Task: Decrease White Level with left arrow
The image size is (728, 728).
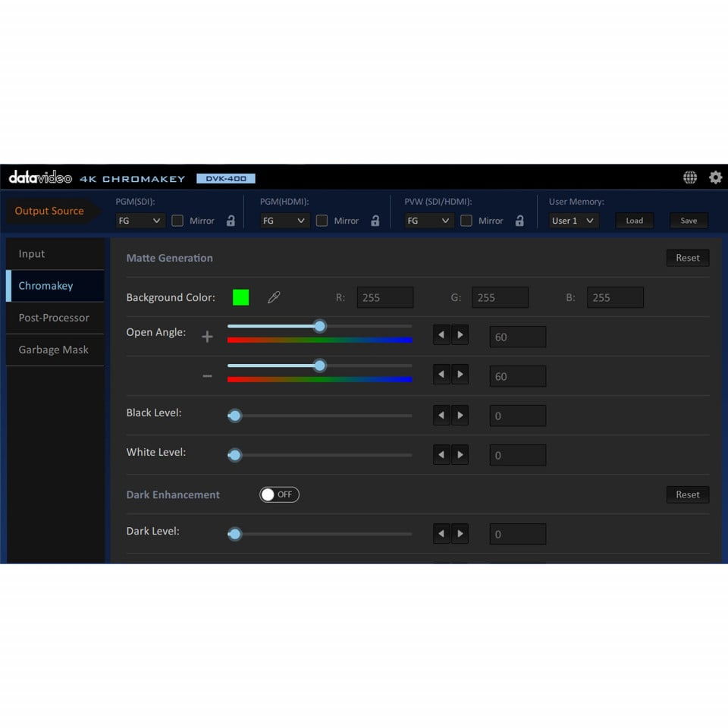Action: [441, 454]
